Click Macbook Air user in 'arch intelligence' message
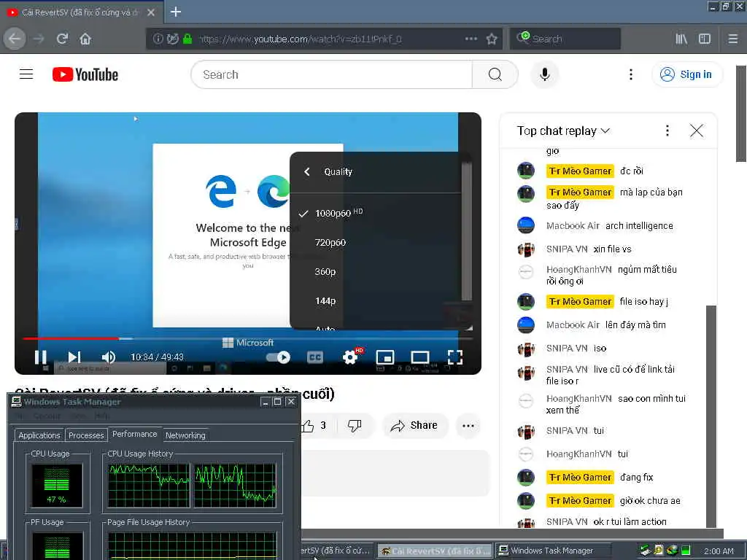 click(x=573, y=226)
